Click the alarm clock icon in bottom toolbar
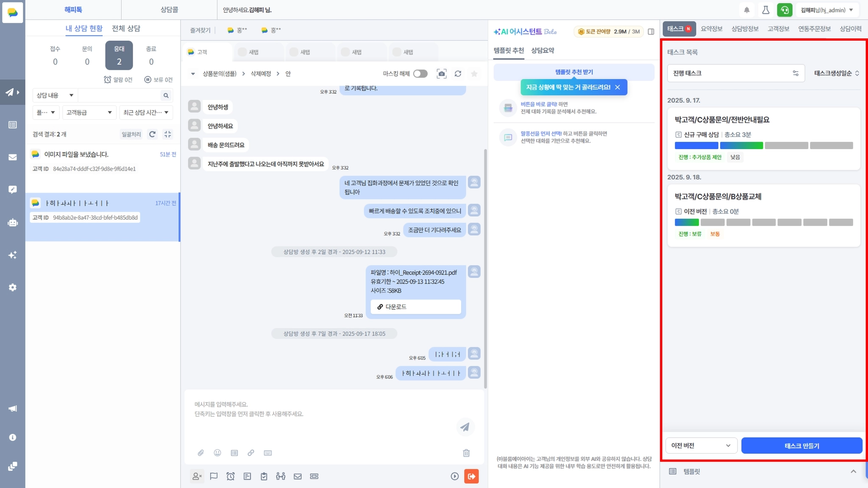Screen dimensions: 868x488 (231, 477)
